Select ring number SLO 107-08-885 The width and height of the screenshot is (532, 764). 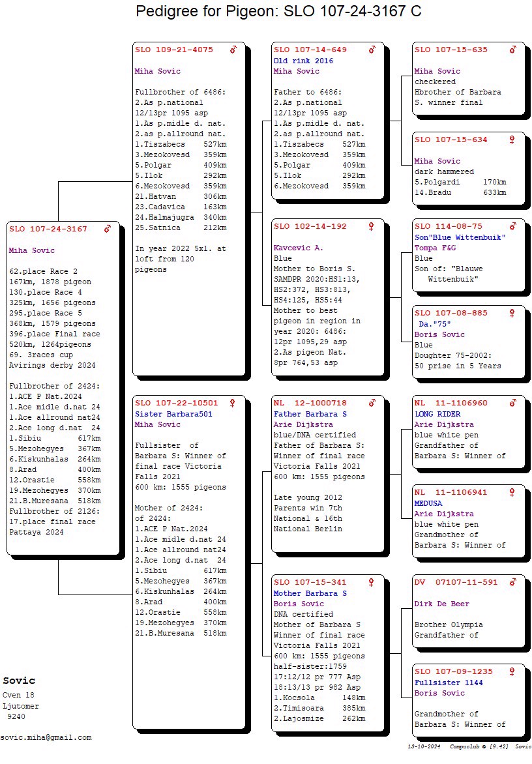click(451, 313)
